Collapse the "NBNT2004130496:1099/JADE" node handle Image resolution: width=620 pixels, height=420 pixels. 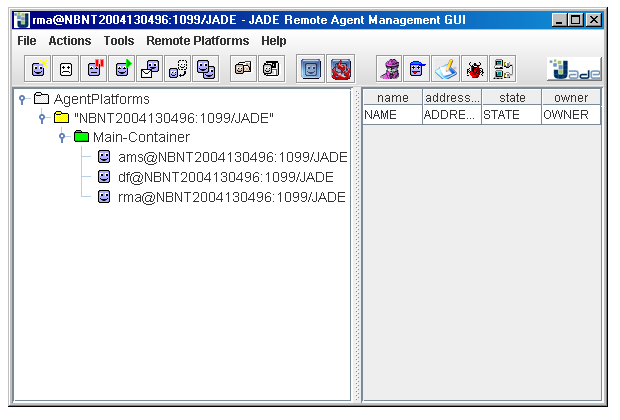coord(42,118)
